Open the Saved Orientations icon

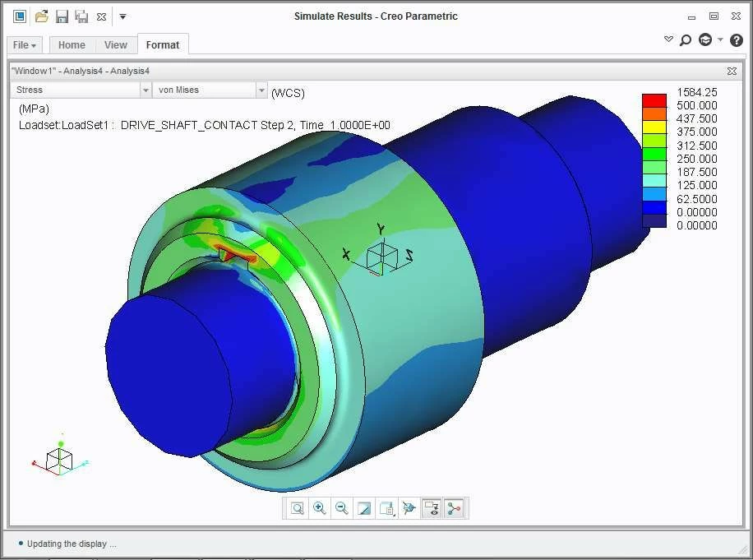pyautogui.click(x=386, y=508)
